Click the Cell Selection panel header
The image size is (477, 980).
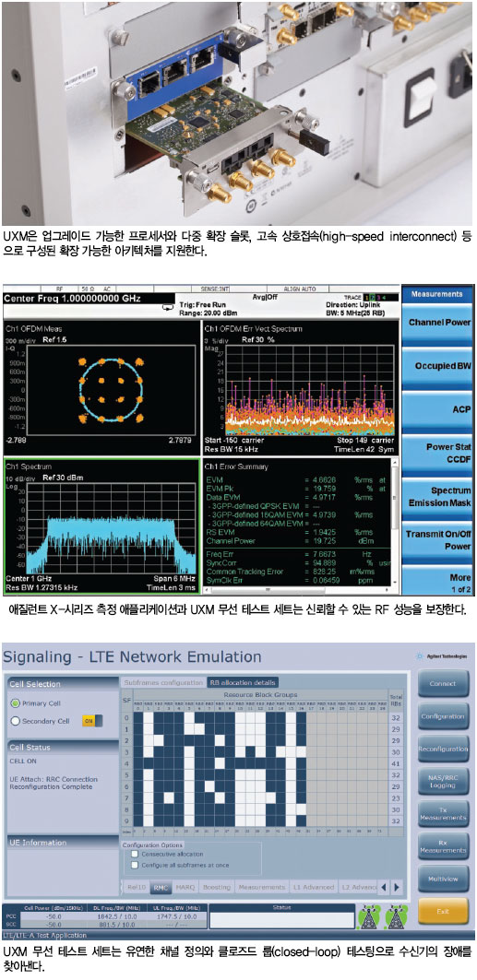61,684
